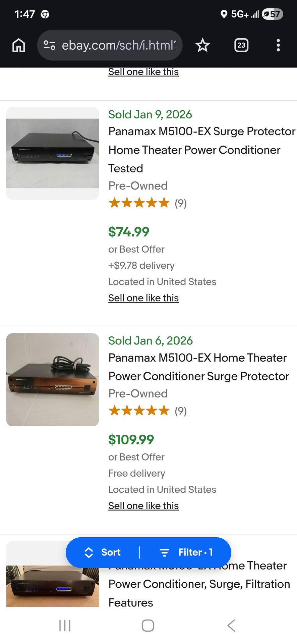Tap Android back navigation button

(x=231, y=626)
